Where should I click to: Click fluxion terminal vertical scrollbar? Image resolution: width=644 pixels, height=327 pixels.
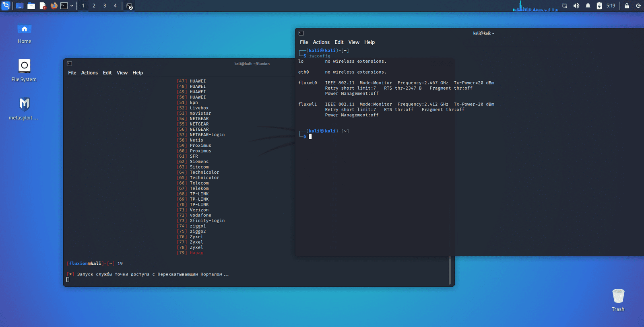click(x=450, y=270)
